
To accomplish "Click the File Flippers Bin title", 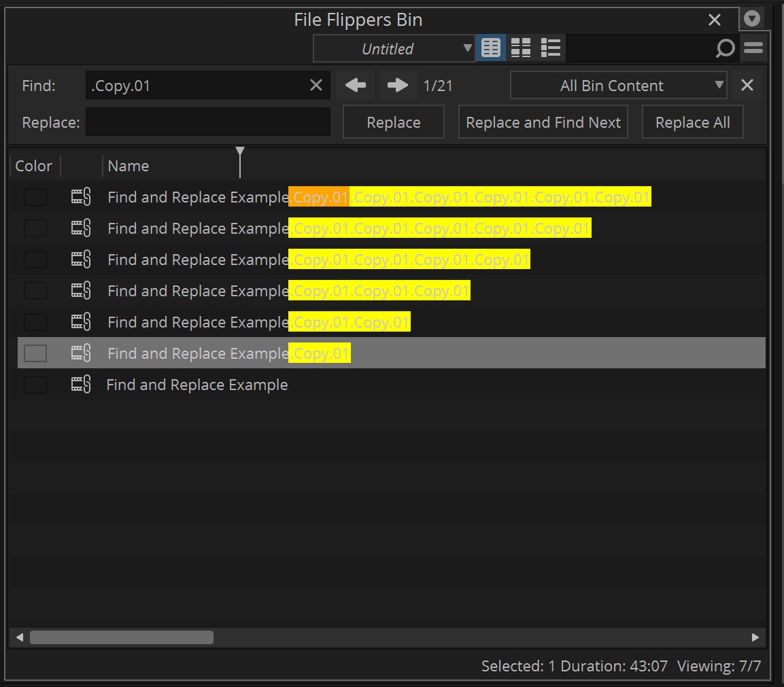I will [x=358, y=20].
